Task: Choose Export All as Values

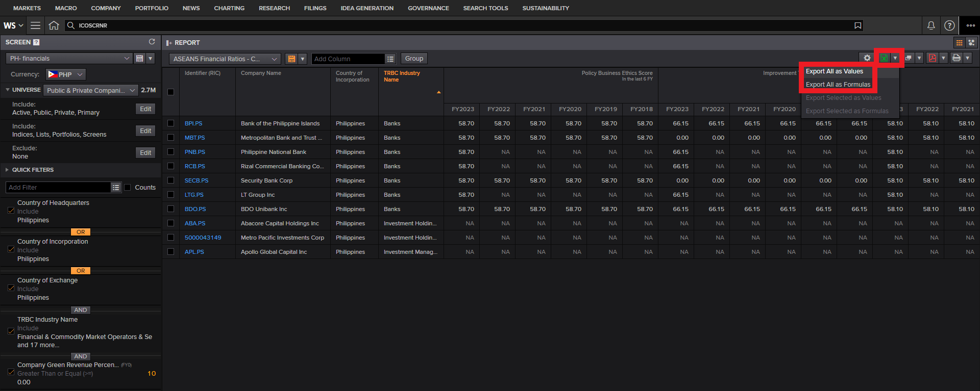Action: [x=835, y=71]
